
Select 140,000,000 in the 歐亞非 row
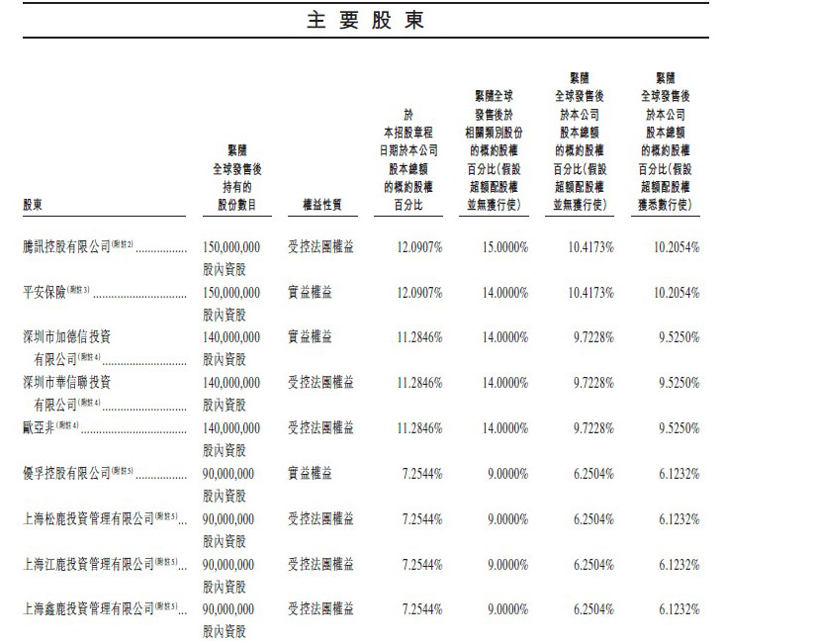tap(231, 428)
